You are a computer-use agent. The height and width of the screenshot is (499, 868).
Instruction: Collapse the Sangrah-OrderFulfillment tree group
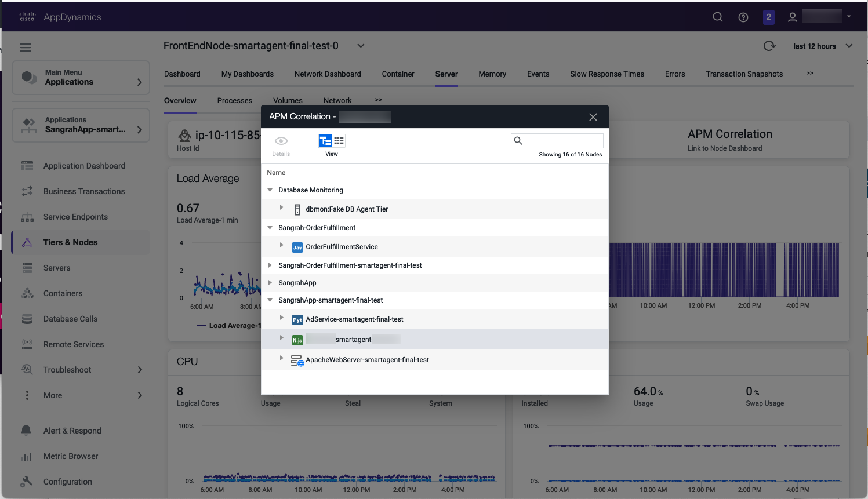coord(270,228)
